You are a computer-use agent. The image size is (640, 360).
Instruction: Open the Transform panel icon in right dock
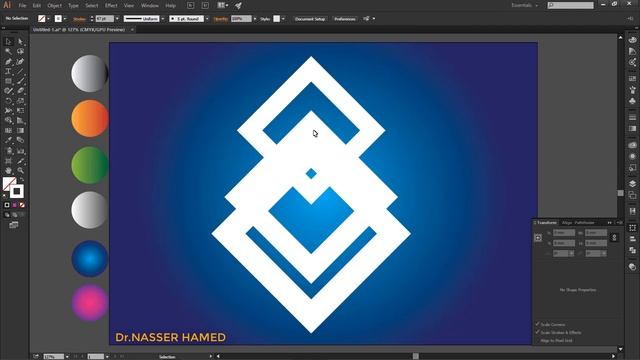tap(632, 228)
